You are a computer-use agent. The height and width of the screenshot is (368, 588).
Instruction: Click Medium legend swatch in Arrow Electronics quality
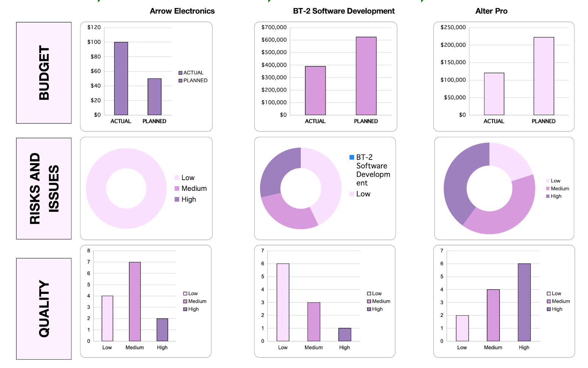point(185,301)
